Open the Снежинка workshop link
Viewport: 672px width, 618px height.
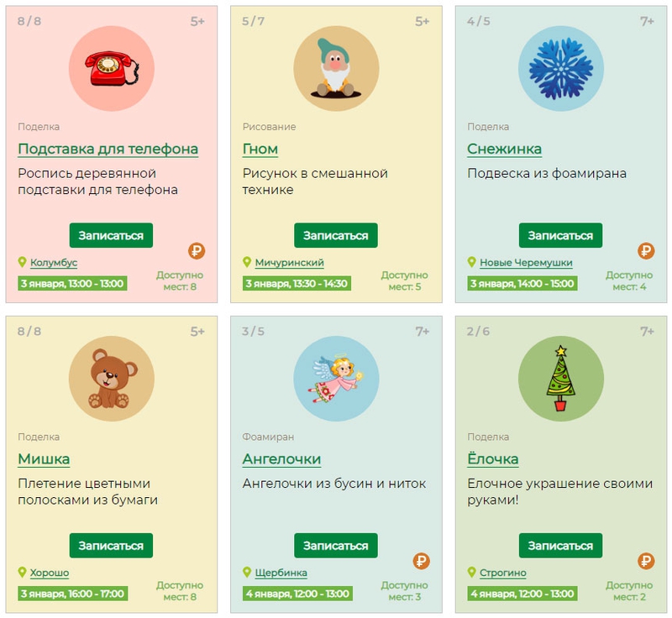point(505,149)
